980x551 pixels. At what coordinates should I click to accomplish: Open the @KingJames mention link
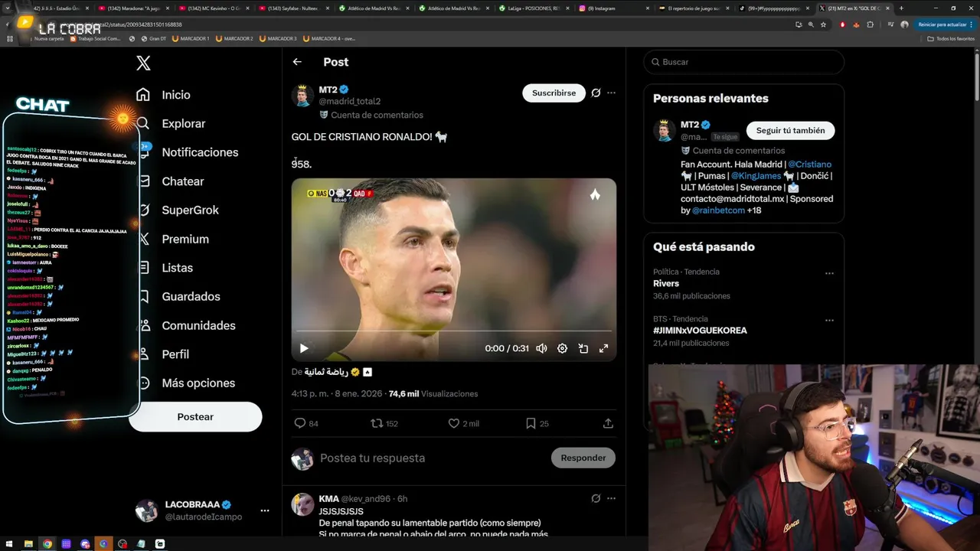tap(756, 176)
